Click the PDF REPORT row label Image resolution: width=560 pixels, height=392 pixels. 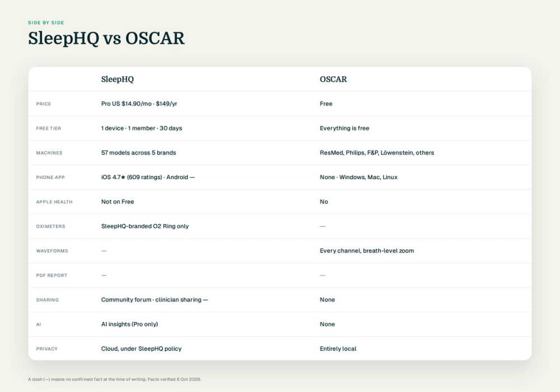coord(52,276)
